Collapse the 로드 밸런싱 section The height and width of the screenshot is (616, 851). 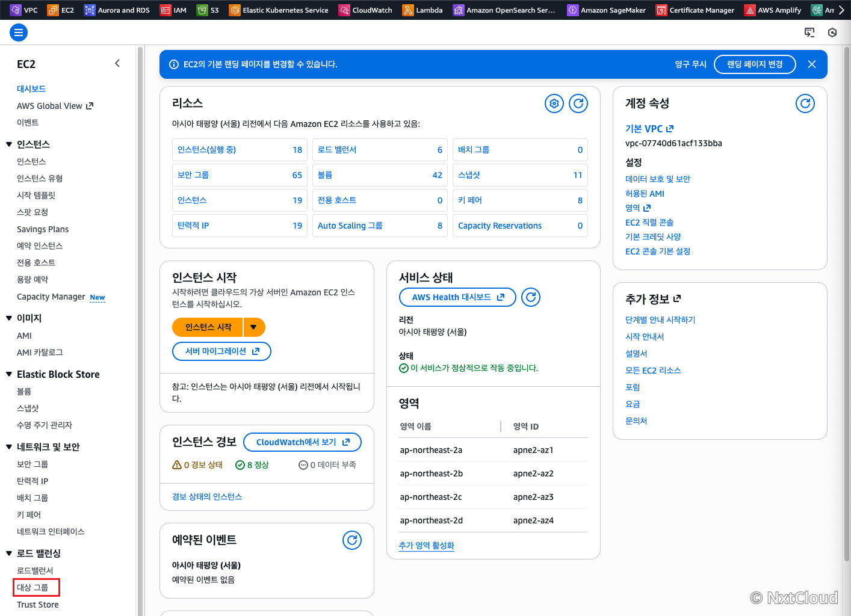click(x=9, y=553)
